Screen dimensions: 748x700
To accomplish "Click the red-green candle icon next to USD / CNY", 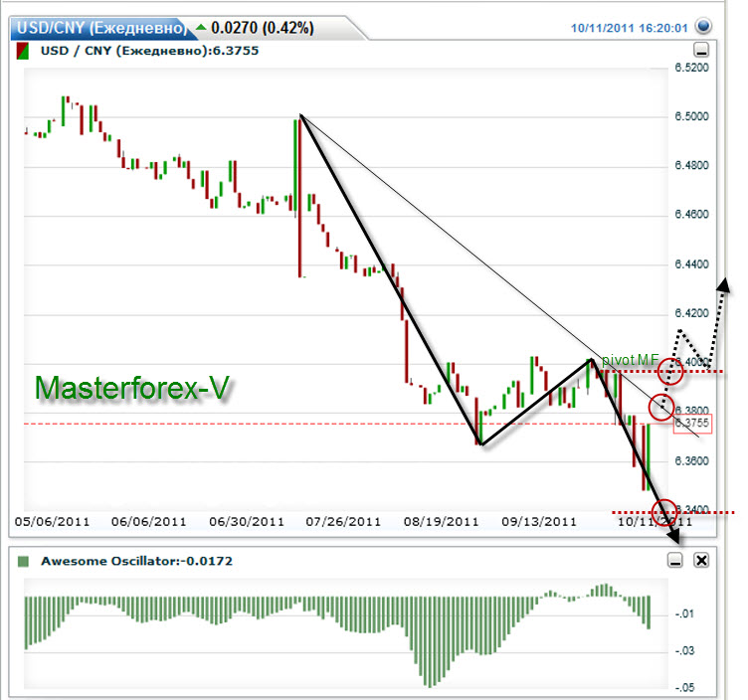I will coord(23,51).
